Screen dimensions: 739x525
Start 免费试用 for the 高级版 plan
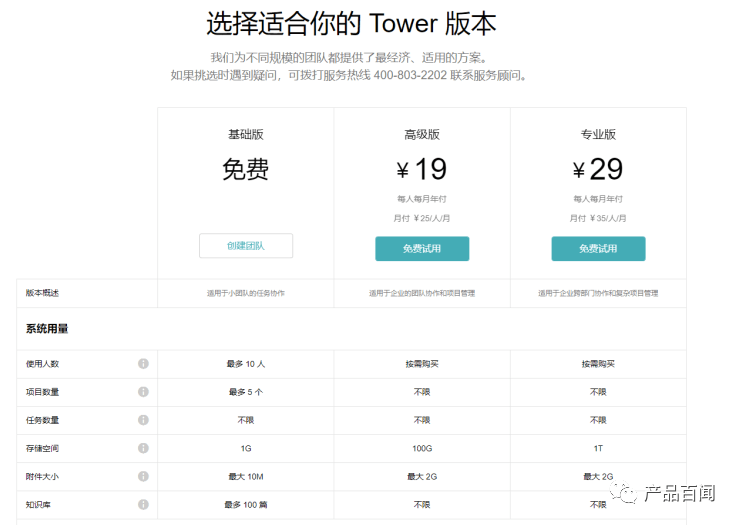coord(422,248)
